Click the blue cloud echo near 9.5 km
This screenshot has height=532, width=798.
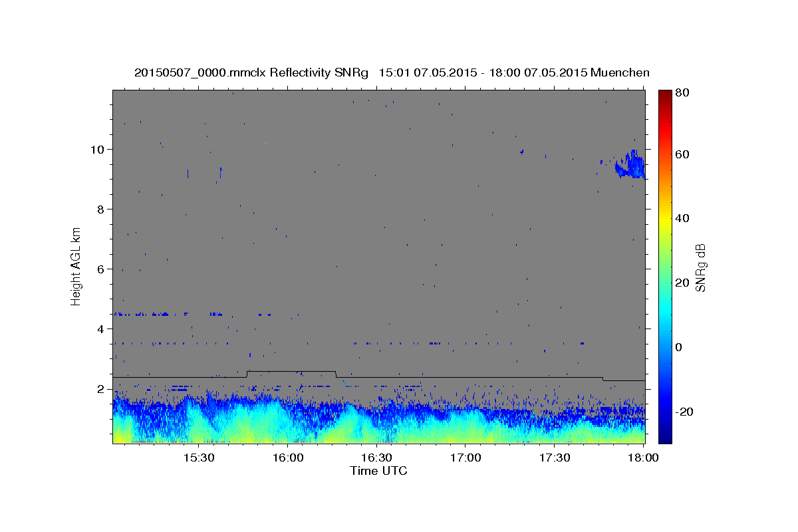(630, 165)
